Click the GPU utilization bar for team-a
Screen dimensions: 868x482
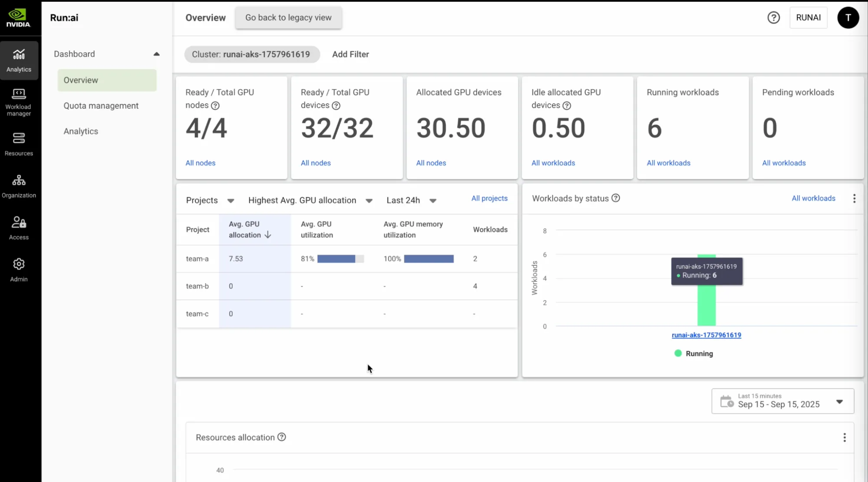pos(340,258)
